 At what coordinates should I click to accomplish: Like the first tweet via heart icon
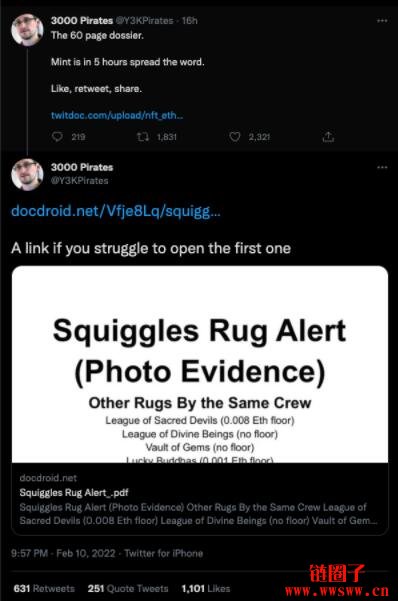(235, 136)
